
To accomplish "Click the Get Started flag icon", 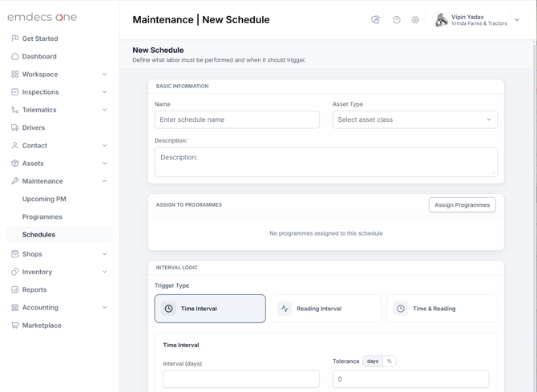I will point(14,38).
